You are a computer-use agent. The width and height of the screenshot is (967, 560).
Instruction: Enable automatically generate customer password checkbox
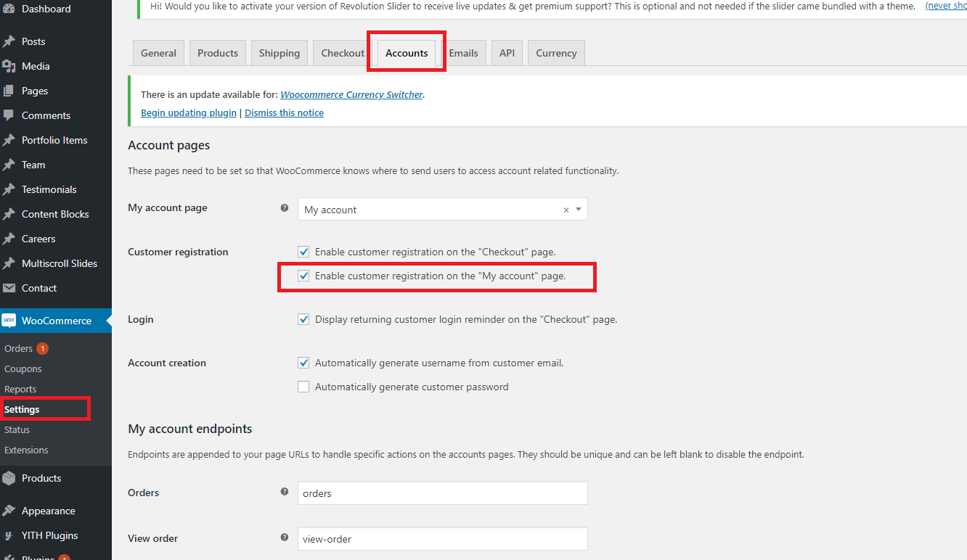click(303, 387)
